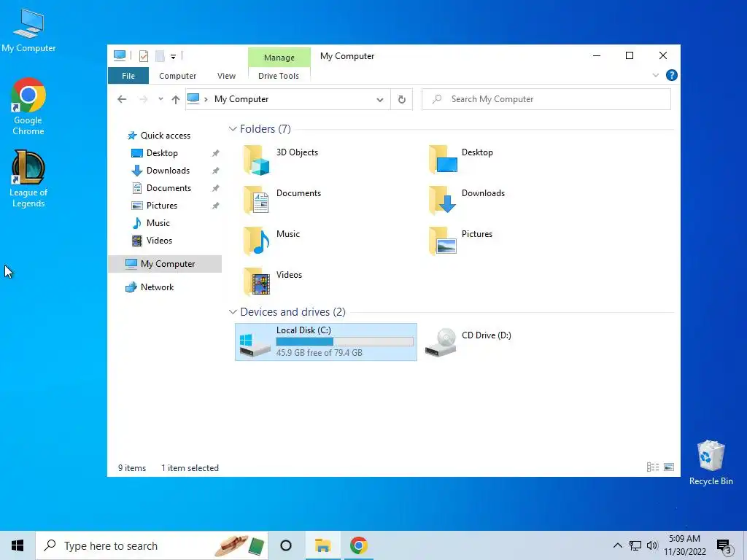Viewport: 747px width, 560px height.
Task: Open the 3D Objects folder
Action: pos(281,160)
